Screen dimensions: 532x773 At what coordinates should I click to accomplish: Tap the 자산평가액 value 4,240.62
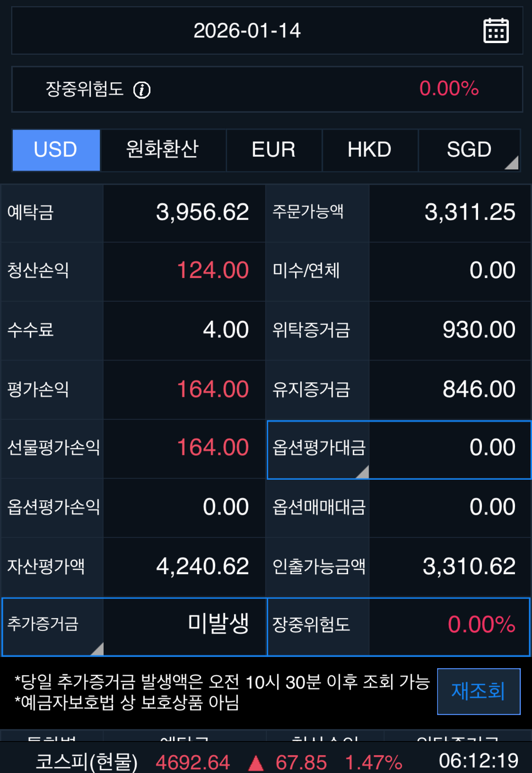coord(202,566)
